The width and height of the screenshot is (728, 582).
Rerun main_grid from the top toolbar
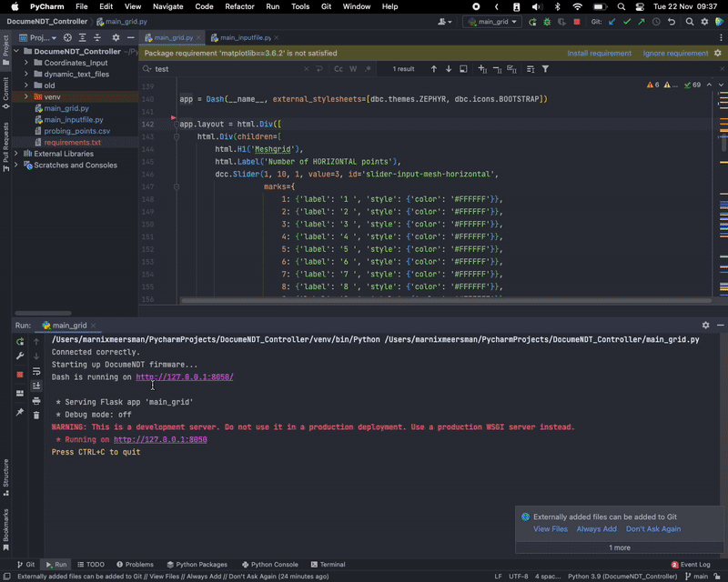(532, 22)
